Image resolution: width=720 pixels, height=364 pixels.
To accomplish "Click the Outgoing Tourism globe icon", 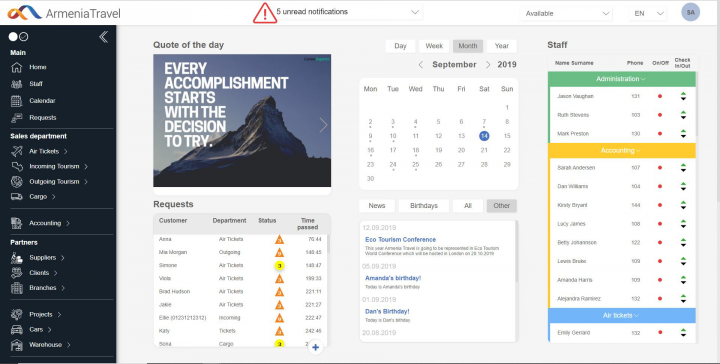I will (17, 182).
